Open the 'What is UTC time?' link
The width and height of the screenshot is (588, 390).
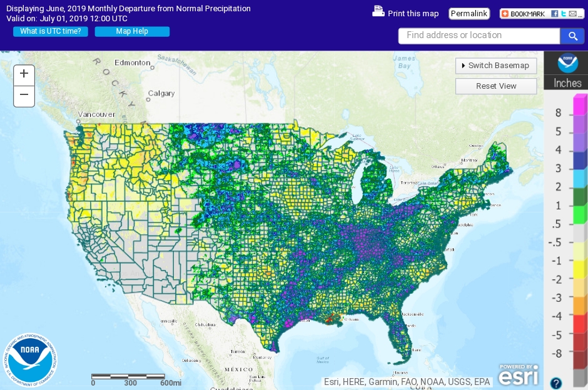(x=51, y=31)
